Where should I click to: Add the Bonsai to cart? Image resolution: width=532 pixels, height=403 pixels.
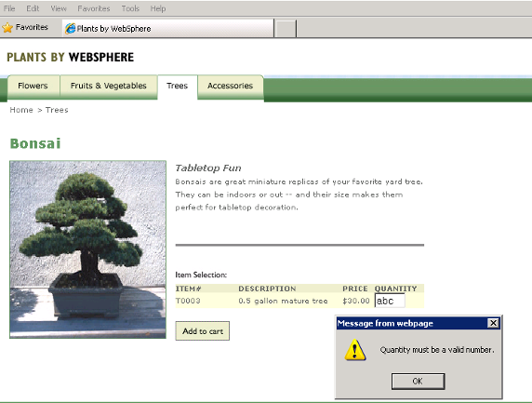pos(202,331)
